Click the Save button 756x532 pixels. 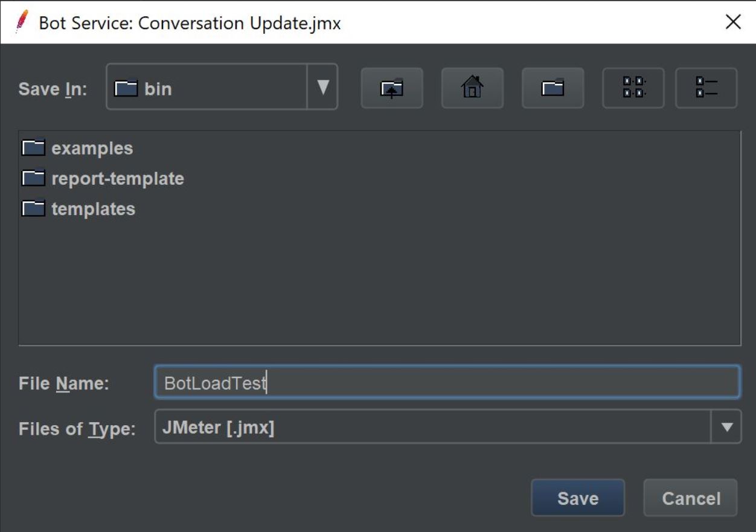578,498
